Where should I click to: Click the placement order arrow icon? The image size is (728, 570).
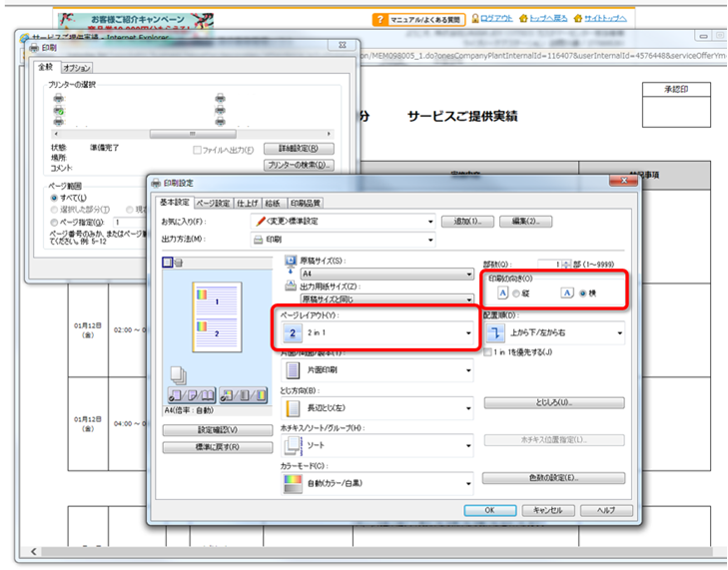click(495, 332)
